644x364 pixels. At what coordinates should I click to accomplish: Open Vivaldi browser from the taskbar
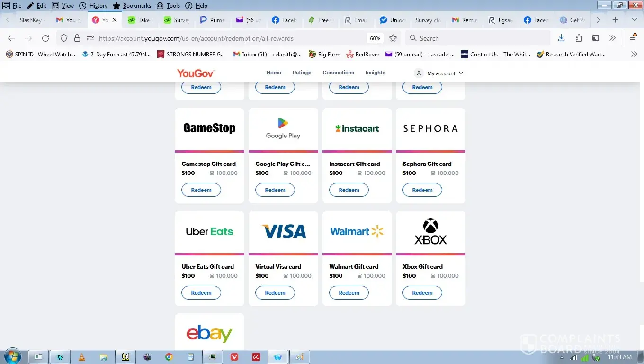(234, 357)
